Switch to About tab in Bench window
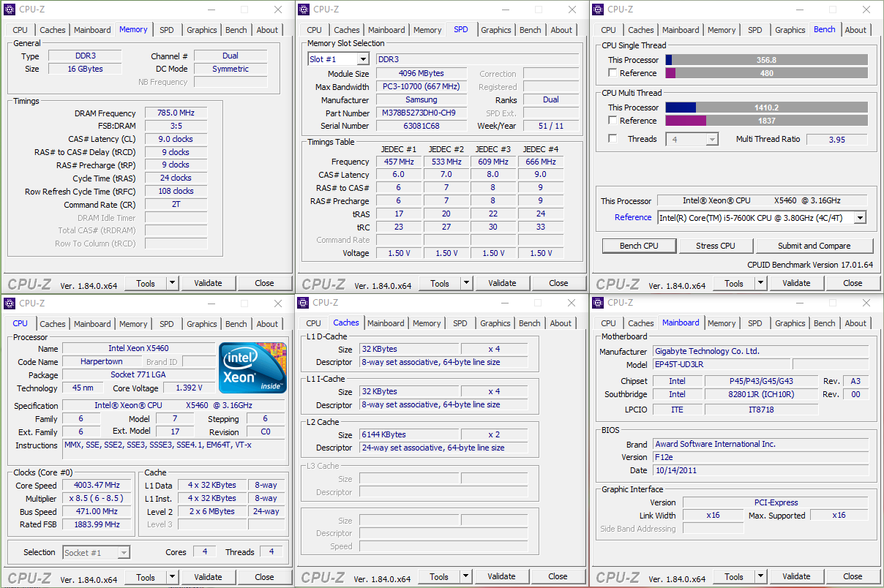 855,30
